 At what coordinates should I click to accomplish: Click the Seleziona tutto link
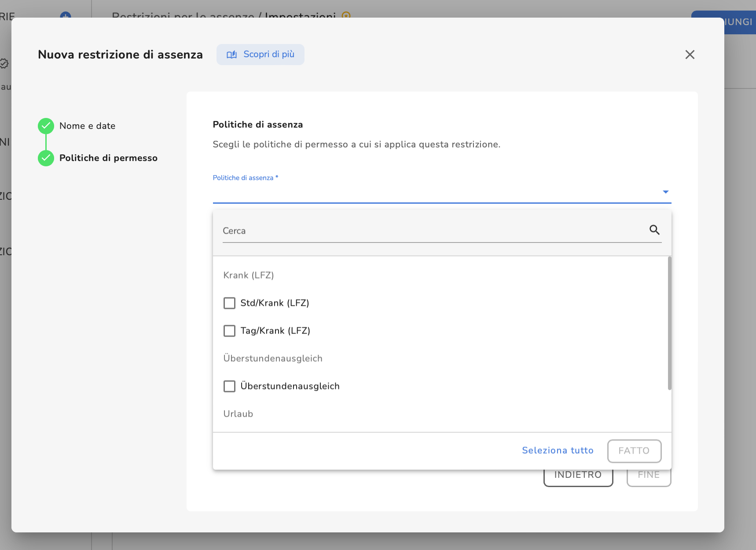(x=558, y=451)
